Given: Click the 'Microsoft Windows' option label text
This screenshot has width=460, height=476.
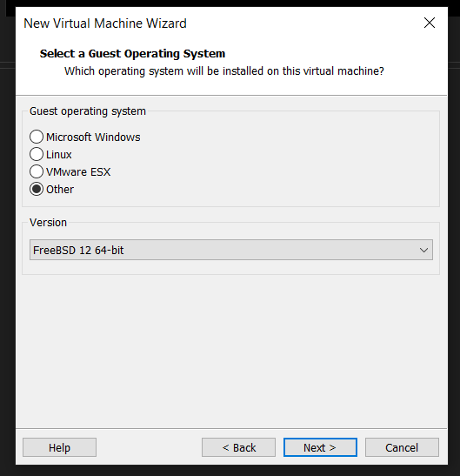Looking at the screenshot, I should (x=93, y=137).
